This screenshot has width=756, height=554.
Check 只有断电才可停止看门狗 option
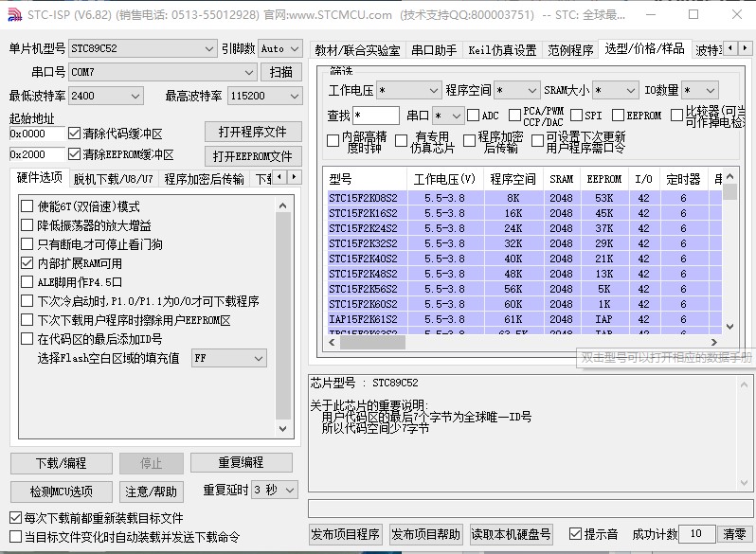pyautogui.click(x=27, y=244)
